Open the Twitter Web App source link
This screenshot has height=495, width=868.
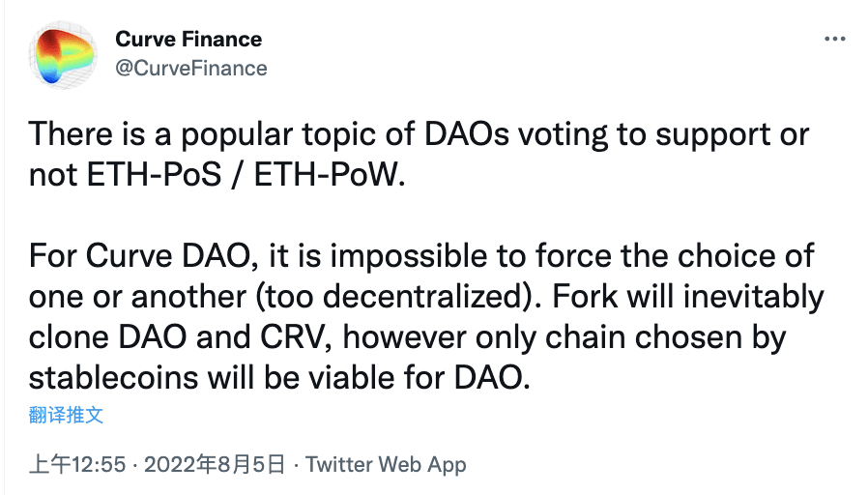[x=386, y=464]
